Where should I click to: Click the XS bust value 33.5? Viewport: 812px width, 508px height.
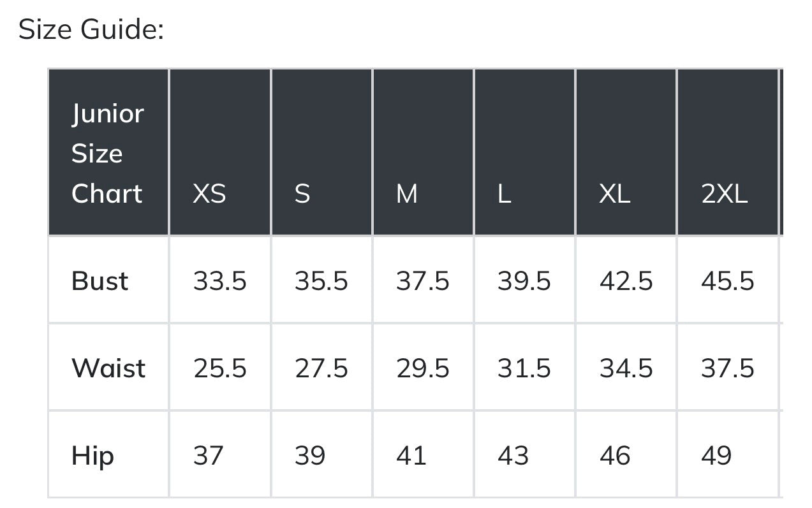[219, 281]
